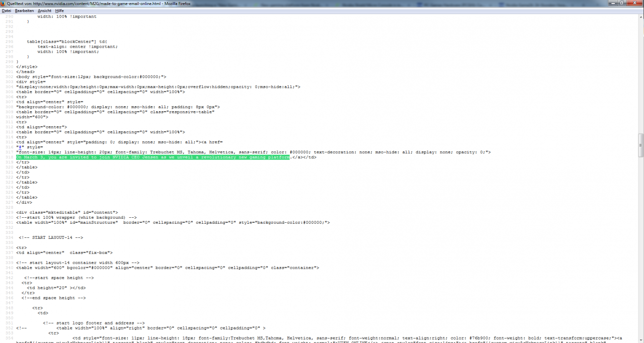Open the Ansicht menu
This screenshot has height=343, width=644.
[44, 11]
